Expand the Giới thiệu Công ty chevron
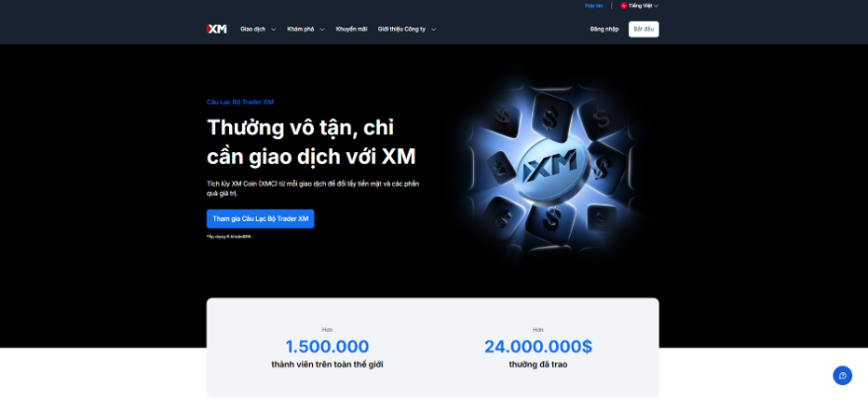This screenshot has height=400, width=868. [x=433, y=29]
